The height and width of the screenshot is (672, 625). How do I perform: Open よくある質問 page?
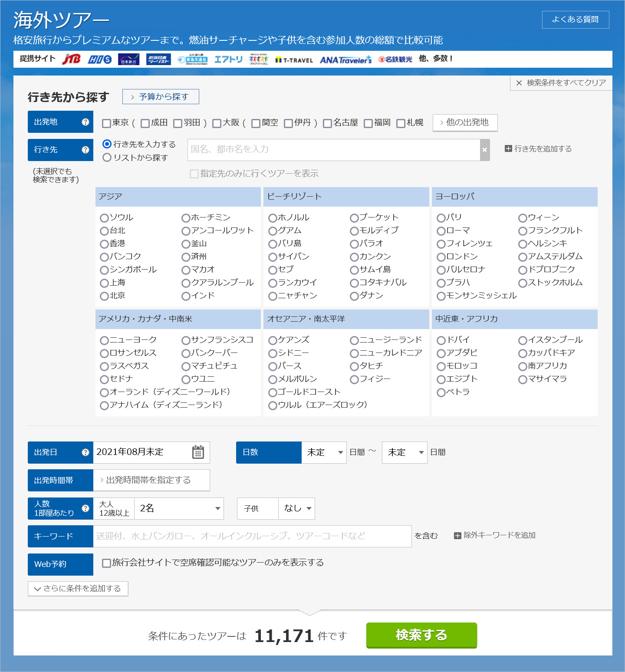pos(576,20)
